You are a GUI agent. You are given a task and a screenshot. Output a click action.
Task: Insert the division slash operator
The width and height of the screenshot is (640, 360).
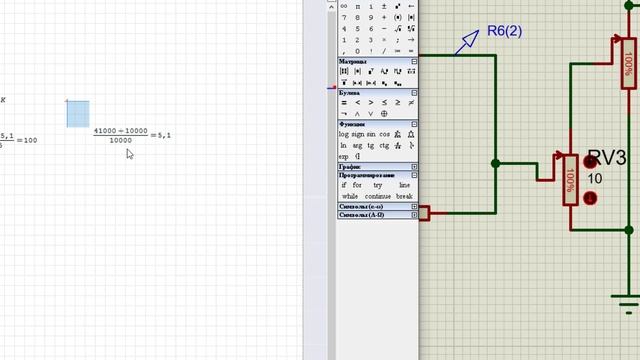[x=384, y=51]
